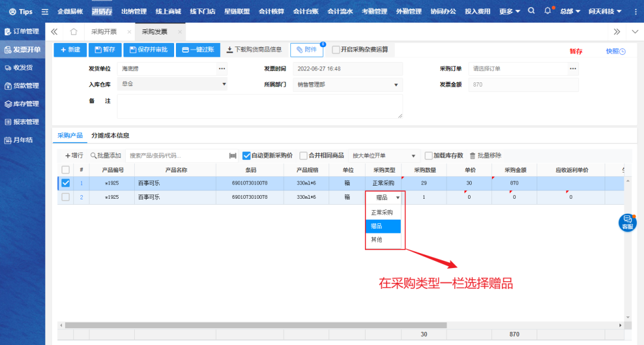Click the barcode scan icon in search box
Screen dimensions: 644x345
tap(233, 156)
